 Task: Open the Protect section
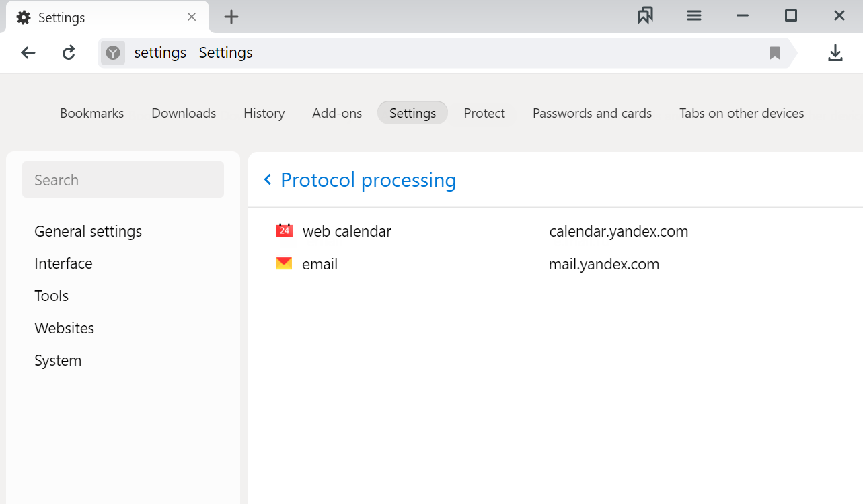(484, 113)
